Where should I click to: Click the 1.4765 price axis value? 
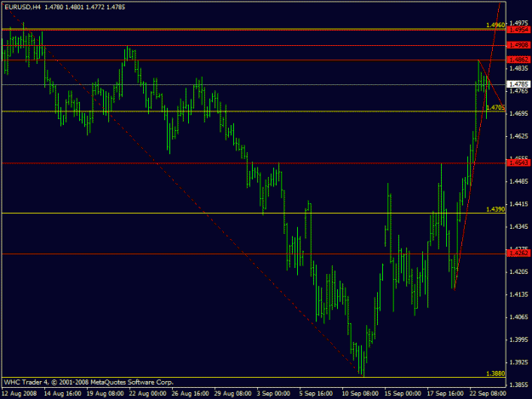click(519, 91)
